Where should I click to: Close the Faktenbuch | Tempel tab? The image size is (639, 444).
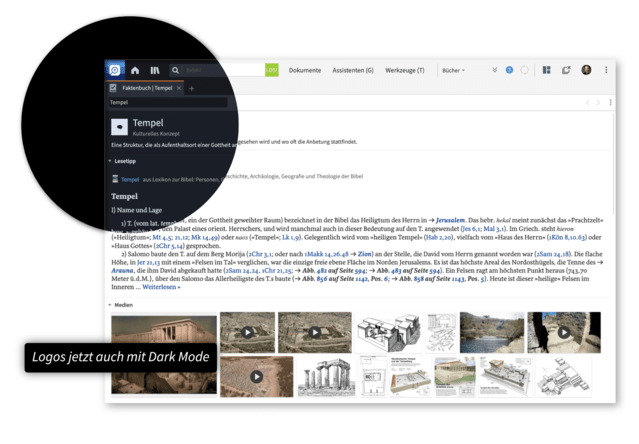pos(179,88)
